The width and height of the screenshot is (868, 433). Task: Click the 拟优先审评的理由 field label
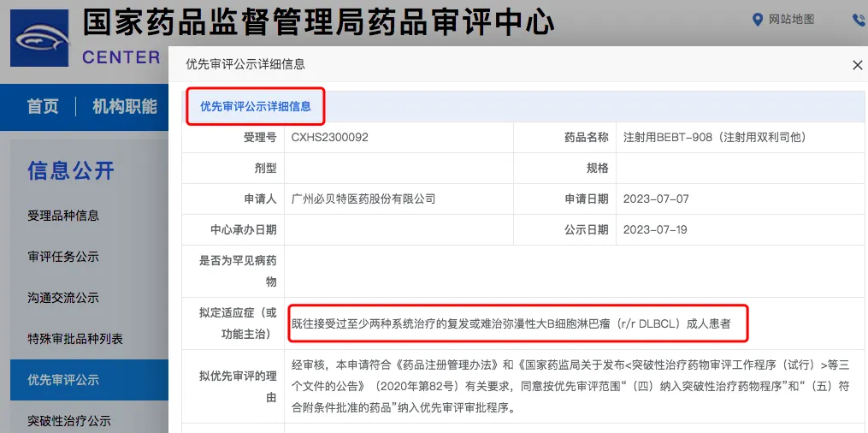point(238,387)
